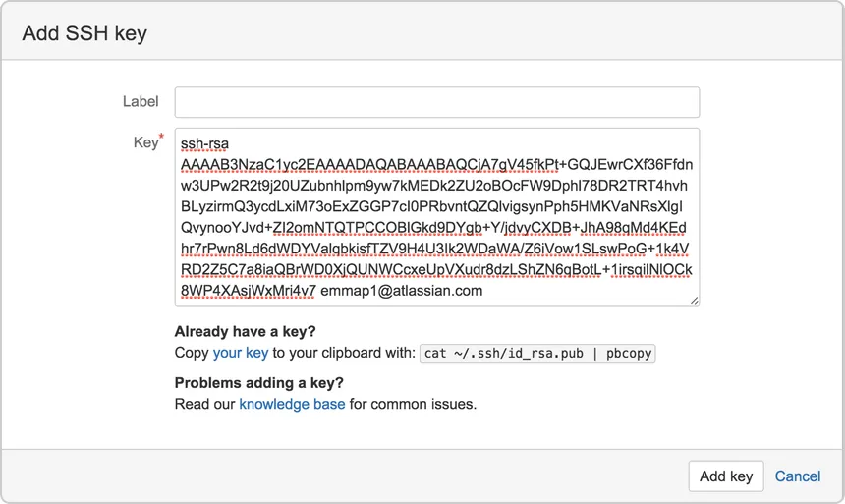Image resolution: width=845 pixels, height=504 pixels.
Task: Open the "your key" link
Action: [x=241, y=353]
